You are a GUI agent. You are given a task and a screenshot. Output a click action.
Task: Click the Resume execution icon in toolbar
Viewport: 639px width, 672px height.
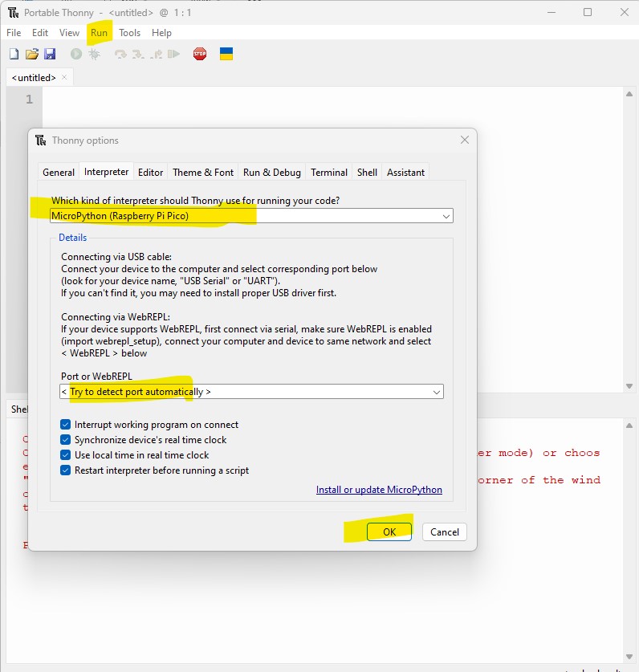point(173,54)
